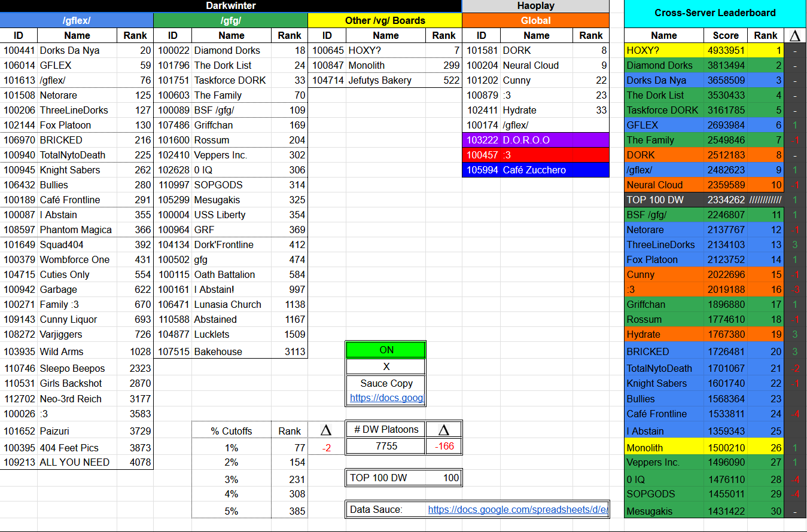Select the Phantom Magica cell
This screenshot has width=807, height=532.
[77, 230]
